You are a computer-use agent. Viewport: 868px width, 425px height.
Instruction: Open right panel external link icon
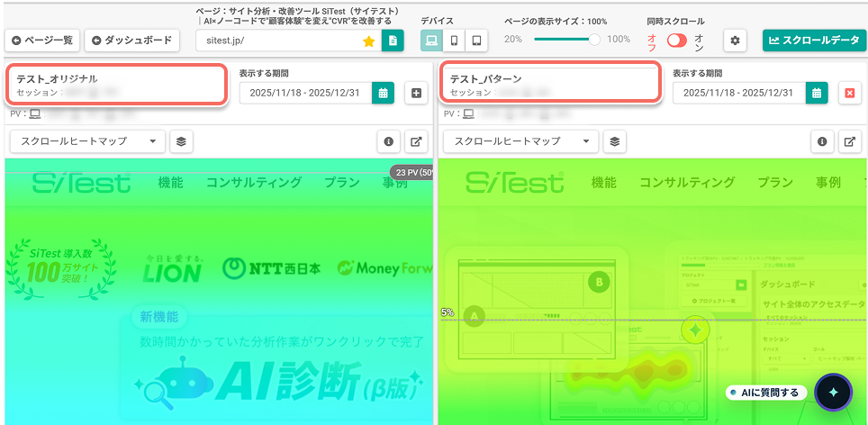(x=850, y=141)
